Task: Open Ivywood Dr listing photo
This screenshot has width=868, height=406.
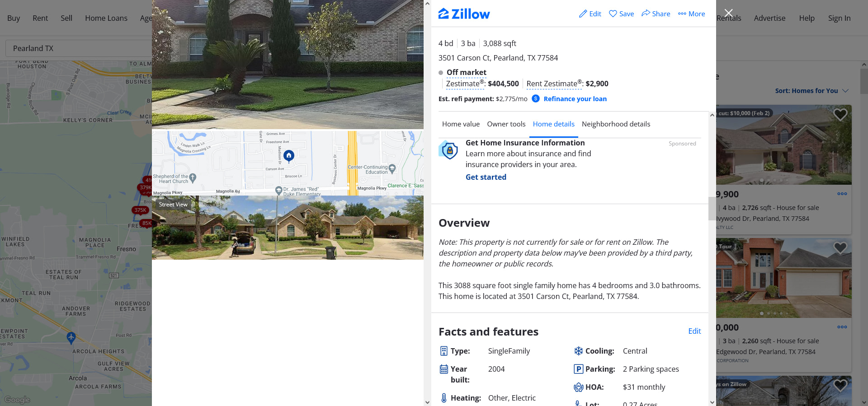Action: tap(783, 145)
